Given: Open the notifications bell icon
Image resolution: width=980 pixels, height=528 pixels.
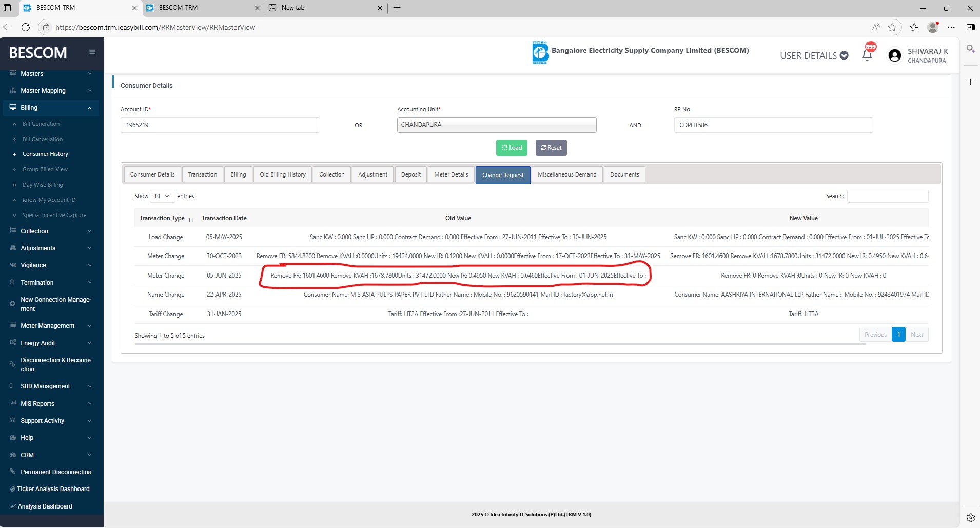Looking at the screenshot, I should pos(867,55).
